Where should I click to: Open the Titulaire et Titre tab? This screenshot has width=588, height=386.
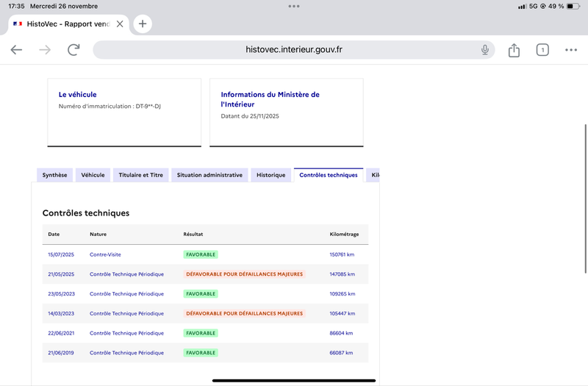click(141, 175)
